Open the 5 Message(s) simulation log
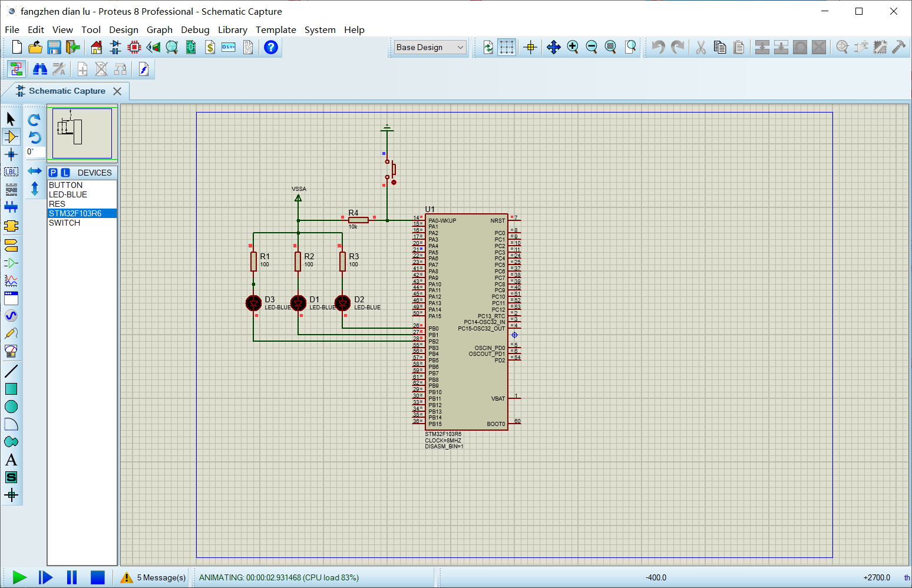This screenshot has height=588, width=912. point(153,577)
